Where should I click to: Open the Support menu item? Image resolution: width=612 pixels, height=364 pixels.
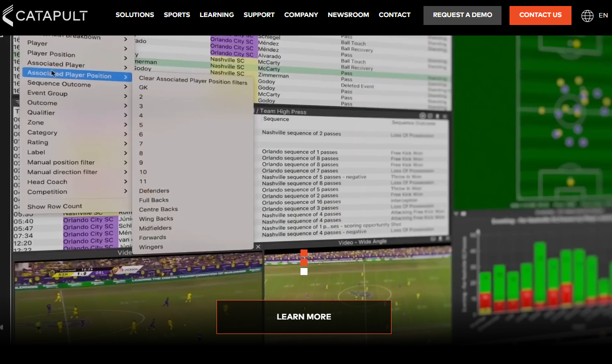click(259, 15)
